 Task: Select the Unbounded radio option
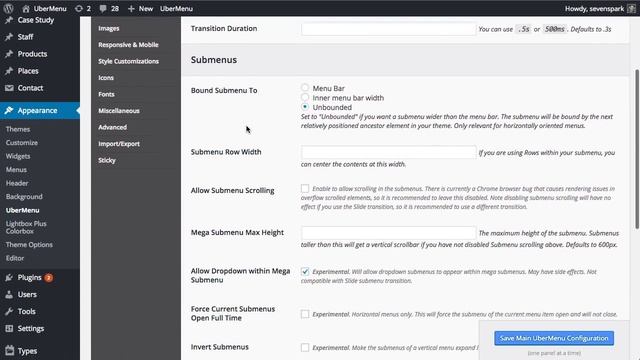coord(305,107)
